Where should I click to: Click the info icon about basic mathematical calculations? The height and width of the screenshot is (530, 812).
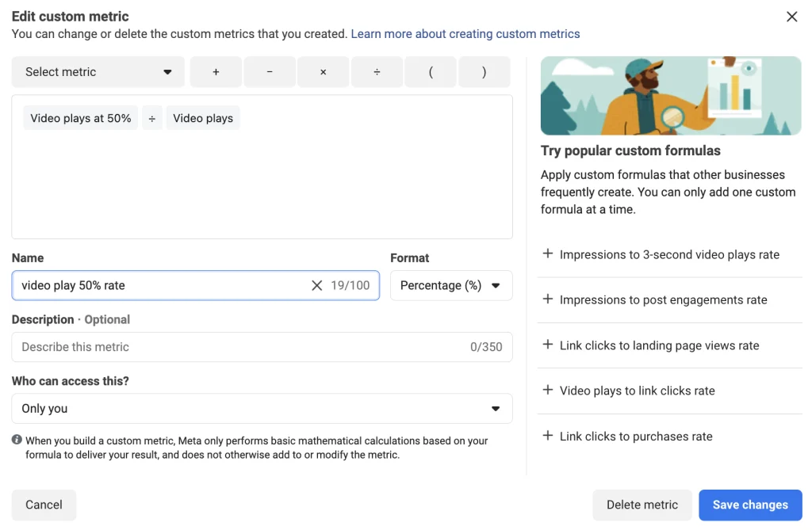[x=17, y=440]
